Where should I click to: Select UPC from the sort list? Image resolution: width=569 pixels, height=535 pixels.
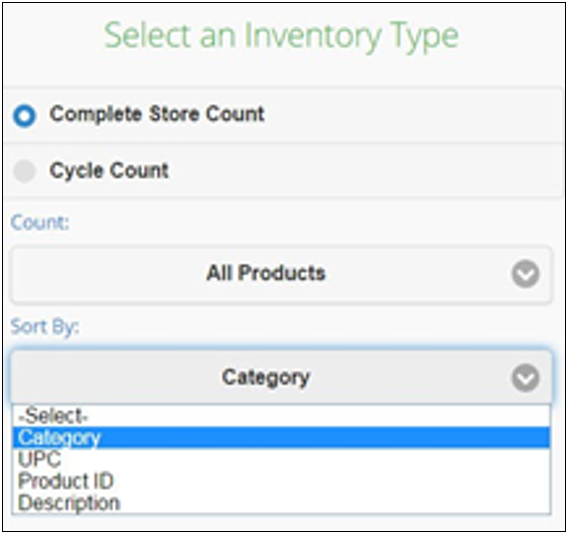[x=281, y=460]
